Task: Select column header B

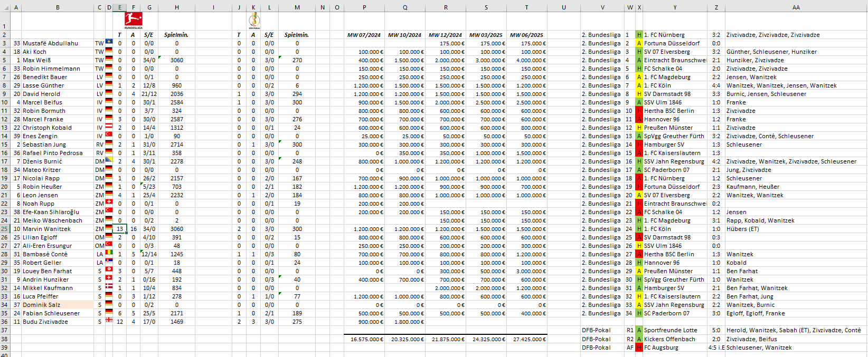Action: (x=58, y=7)
